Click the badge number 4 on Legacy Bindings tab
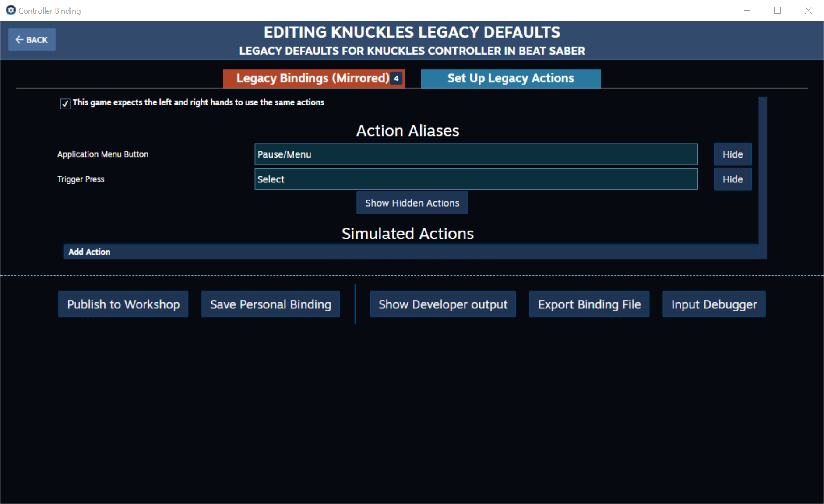The width and height of the screenshot is (824, 504). [396, 79]
